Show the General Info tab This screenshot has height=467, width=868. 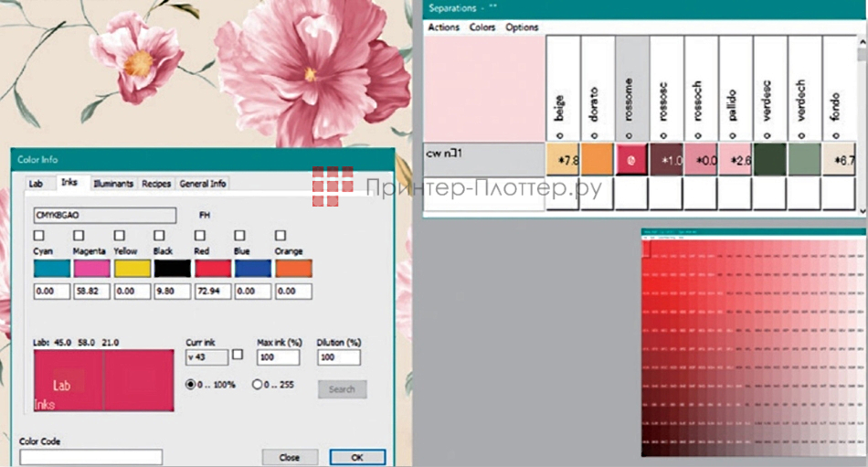(202, 184)
